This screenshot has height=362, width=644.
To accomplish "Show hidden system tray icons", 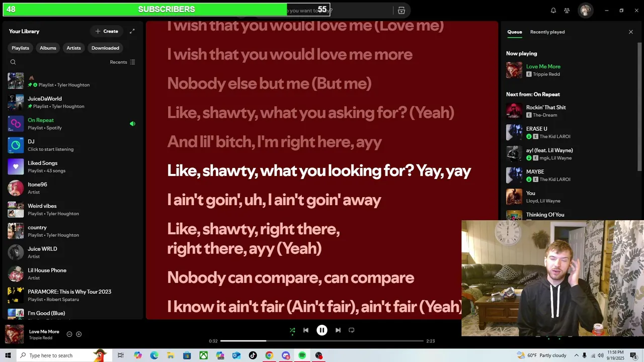I will pyautogui.click(x=577, y=355).
